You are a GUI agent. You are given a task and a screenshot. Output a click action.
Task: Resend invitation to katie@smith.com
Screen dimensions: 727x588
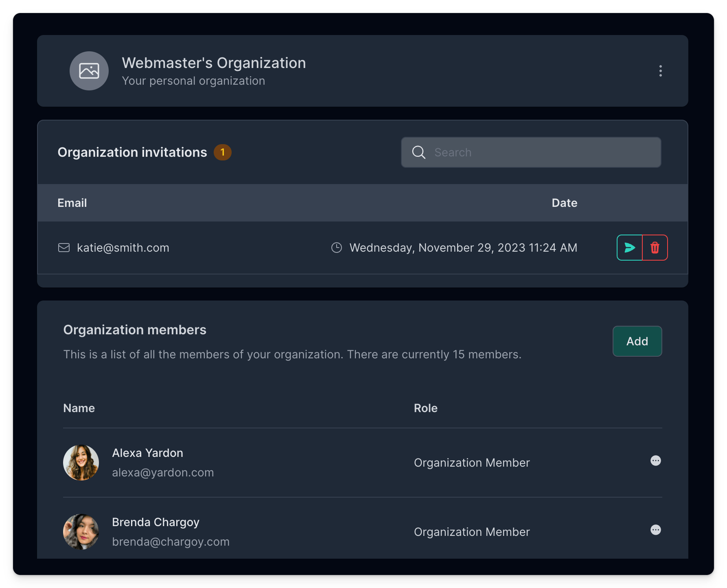[x=629, y=248]
